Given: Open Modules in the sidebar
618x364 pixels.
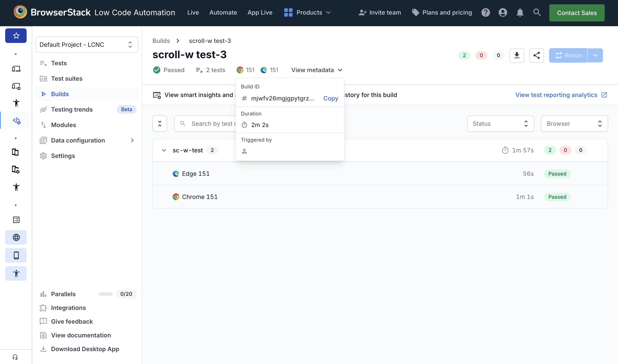Looking at the screenshot, I should (x=87, y=125).
